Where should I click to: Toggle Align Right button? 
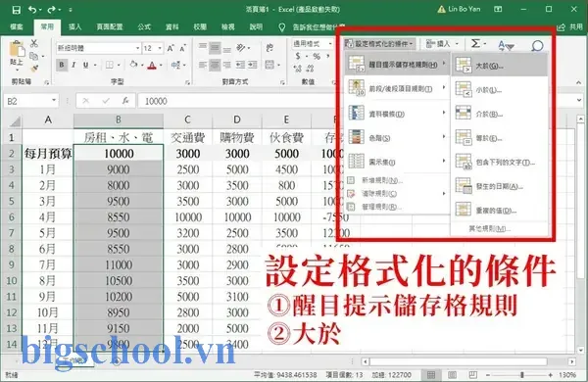click(x=227, y=65)
